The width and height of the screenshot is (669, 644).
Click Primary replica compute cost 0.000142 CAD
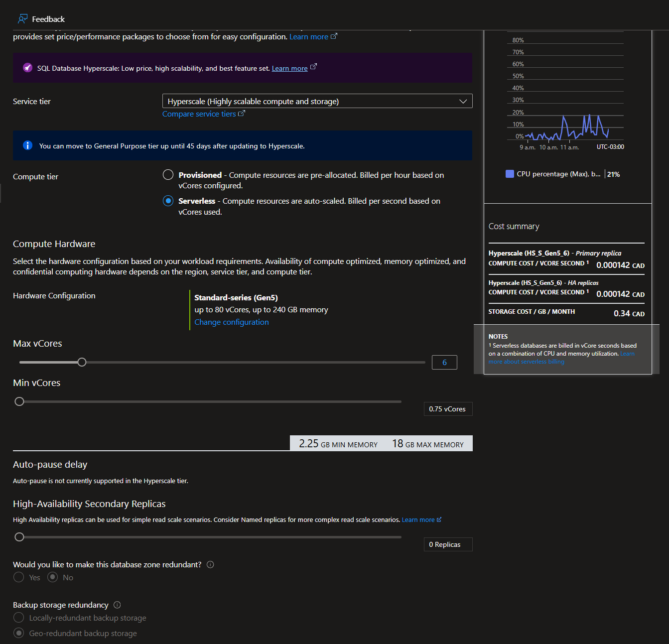tap(621, 265)
